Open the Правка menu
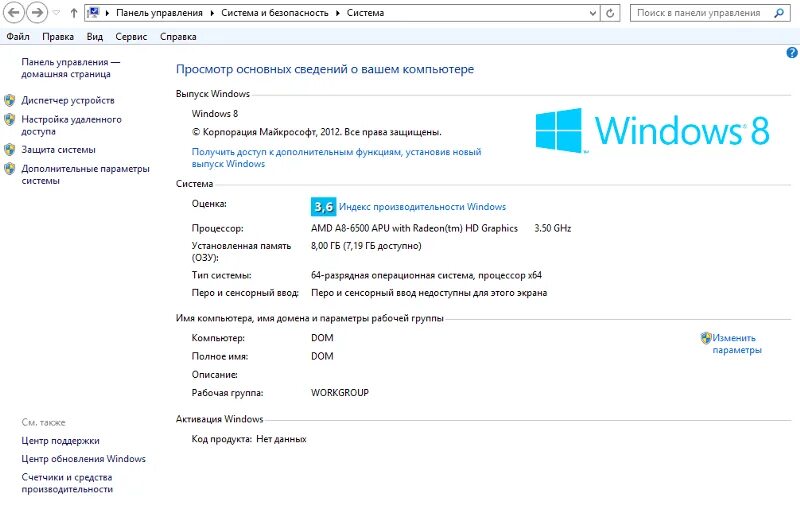 point(58,37)
